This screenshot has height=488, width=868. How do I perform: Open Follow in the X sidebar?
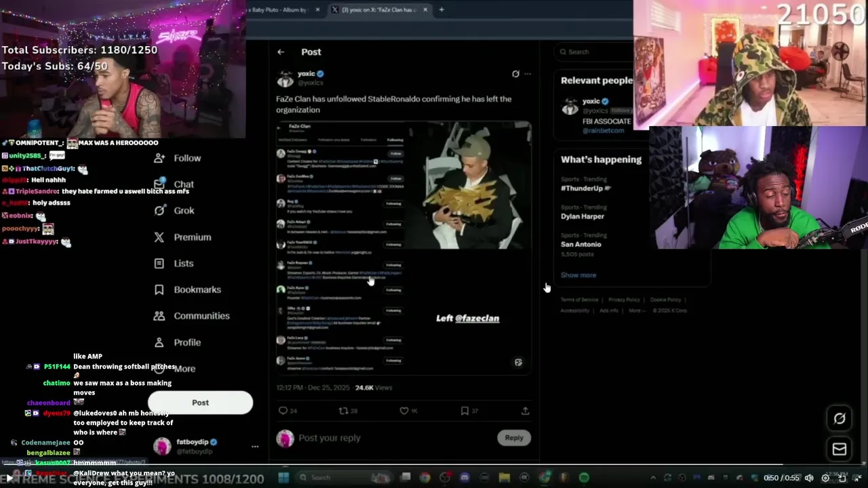[x=178, y=158]
